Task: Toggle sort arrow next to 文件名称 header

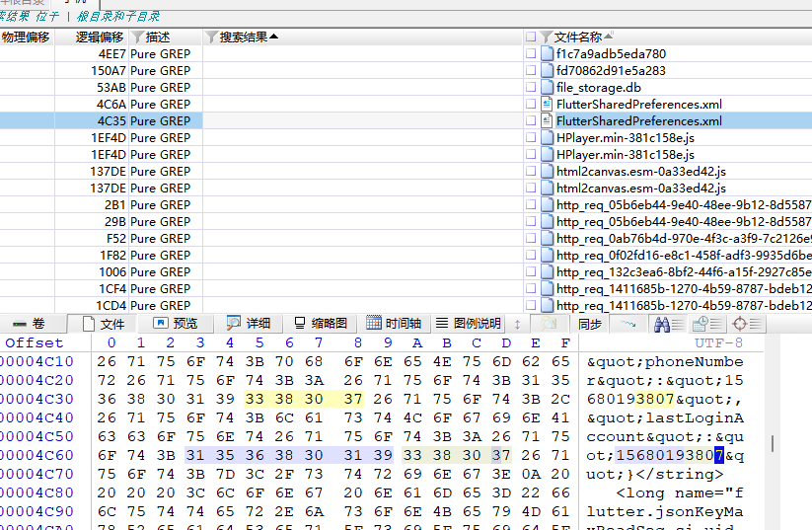Action: [609, 36]
